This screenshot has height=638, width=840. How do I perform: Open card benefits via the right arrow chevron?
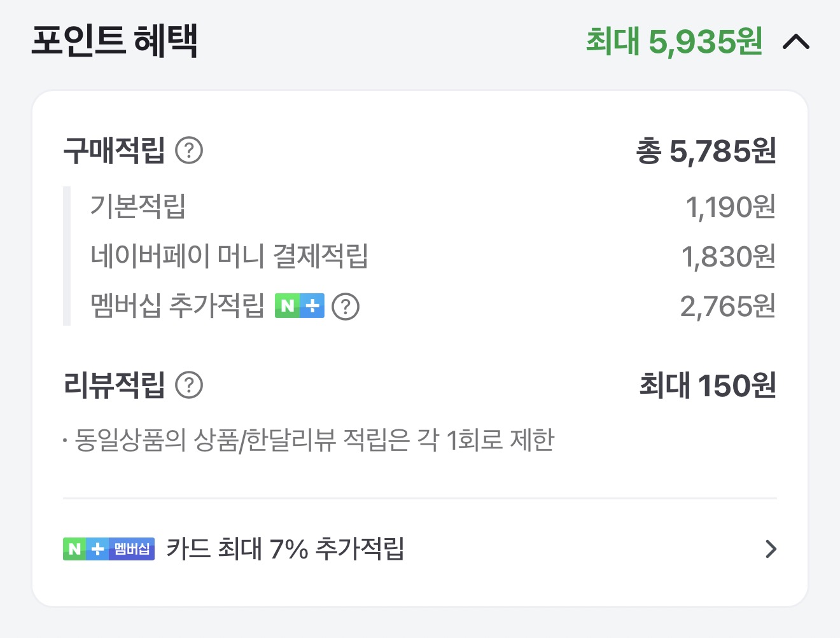pyautogui.click(x=771, y=548)
